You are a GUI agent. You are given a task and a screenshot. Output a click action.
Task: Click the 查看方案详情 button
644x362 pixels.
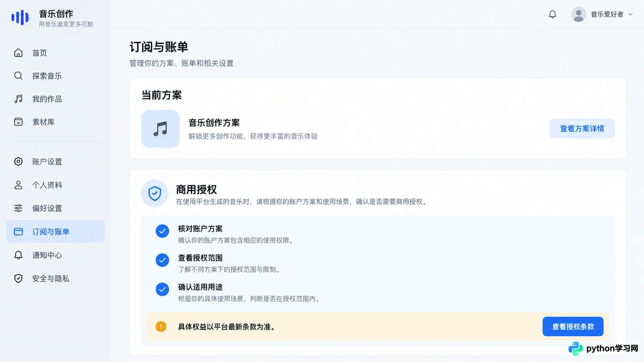click(582, 129)
